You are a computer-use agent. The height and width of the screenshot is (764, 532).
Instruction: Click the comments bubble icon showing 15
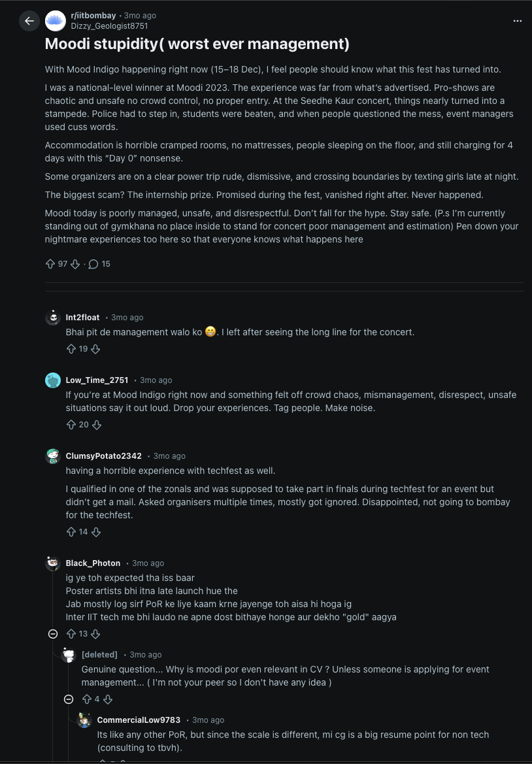(93, 264)
